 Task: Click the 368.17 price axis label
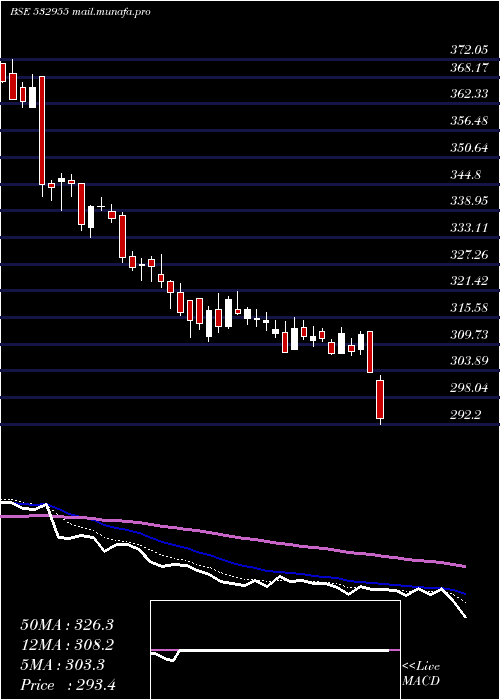click(x=469, y=68)
